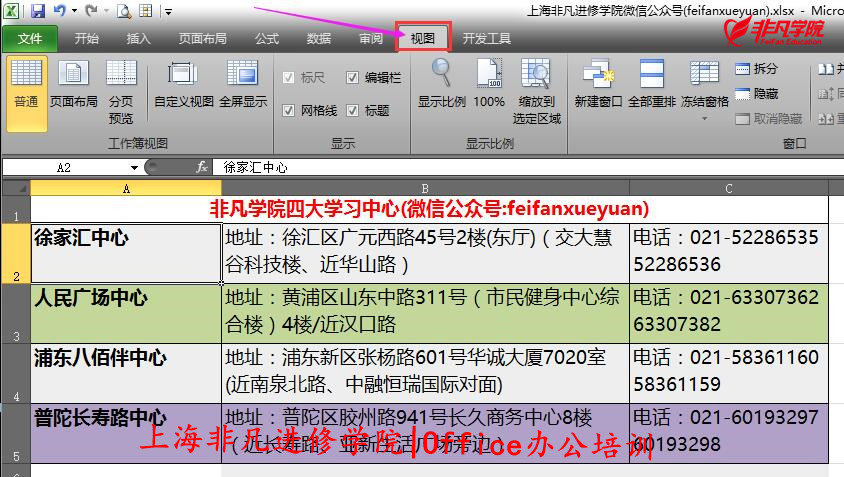Select address cell 浦东新区张杨路601号
This screenshot has width=844, height=477.
click(425, 374)
